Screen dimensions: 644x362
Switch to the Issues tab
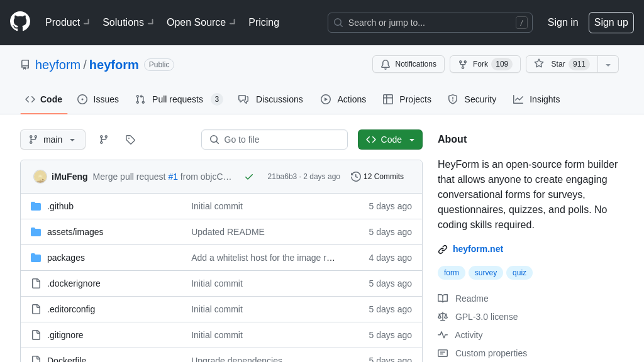pos(98,99)
